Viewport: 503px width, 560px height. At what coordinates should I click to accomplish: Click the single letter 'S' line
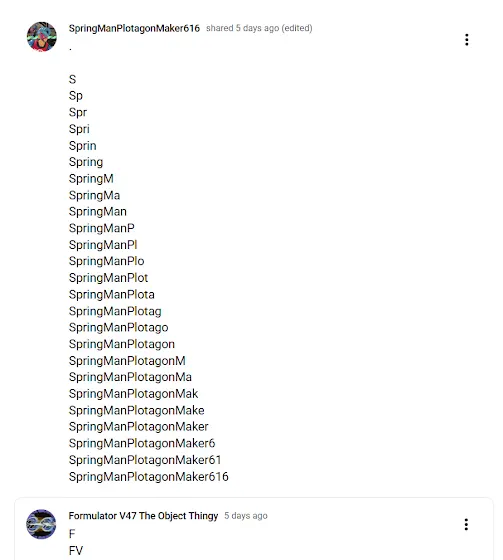point(73,79)
